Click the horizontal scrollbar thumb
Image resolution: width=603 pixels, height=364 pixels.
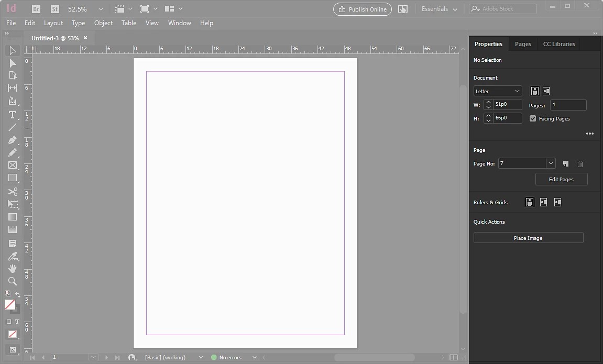click(x=374, y=358)
